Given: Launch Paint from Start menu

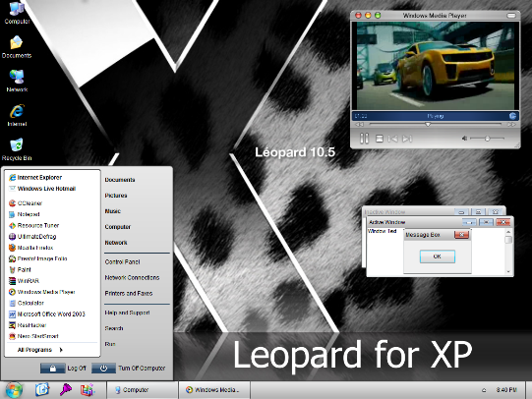Looking at the screenshot, I should 20,270.
